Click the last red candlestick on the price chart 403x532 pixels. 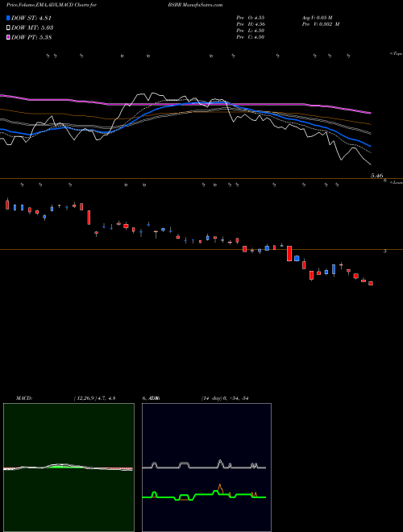click(x=371, y=283)
